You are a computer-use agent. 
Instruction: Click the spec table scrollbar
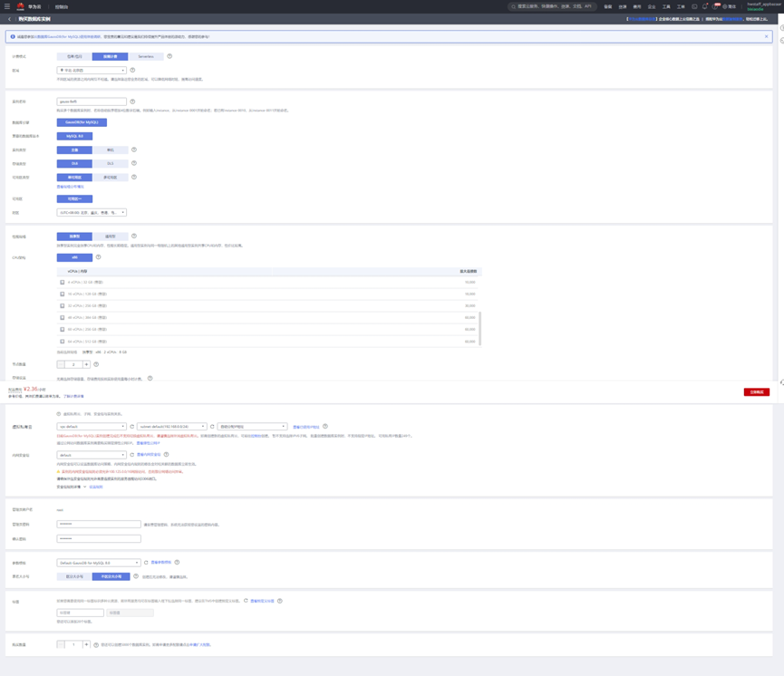(480, 329)
